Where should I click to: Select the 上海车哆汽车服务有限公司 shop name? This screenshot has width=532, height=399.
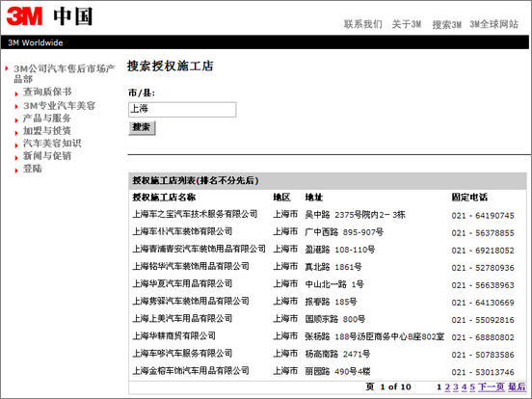click(x=182, y=353)
